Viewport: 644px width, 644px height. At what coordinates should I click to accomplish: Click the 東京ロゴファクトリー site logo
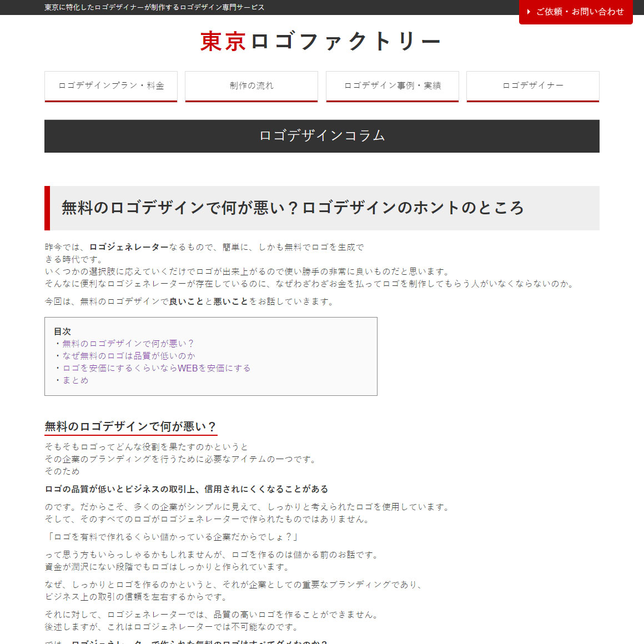(321, 39)
